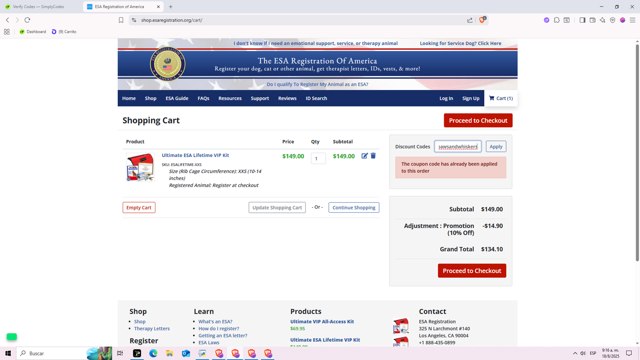Open the apps grid icon in bookmarks bar
This screenshot has height=360, width=640.
click(x=7, y=31)
